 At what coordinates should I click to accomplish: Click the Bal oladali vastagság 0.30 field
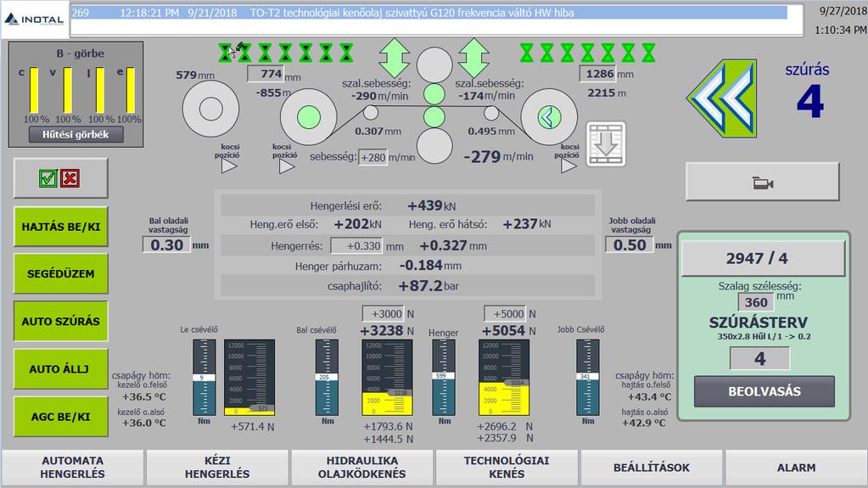pos(166,244)
